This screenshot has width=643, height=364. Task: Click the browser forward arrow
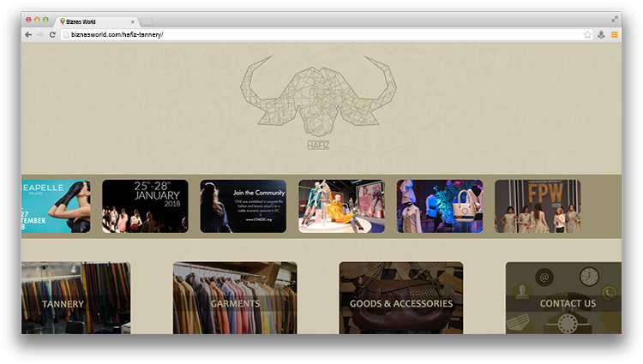(x=39, y=34)
